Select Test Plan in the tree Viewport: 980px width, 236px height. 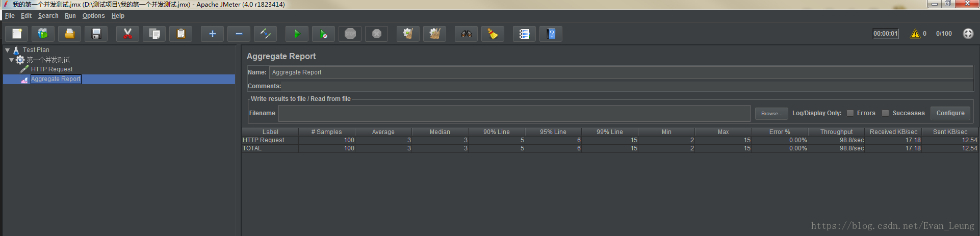36,50
